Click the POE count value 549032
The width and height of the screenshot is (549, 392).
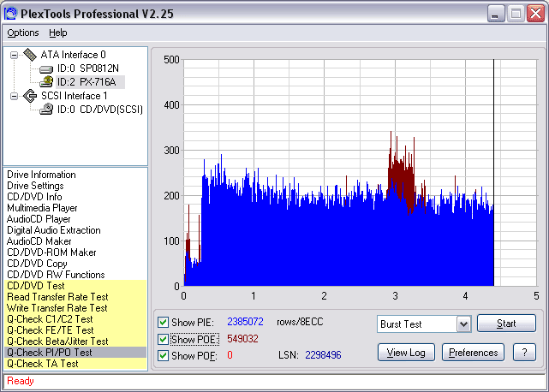tap(242, 338)
